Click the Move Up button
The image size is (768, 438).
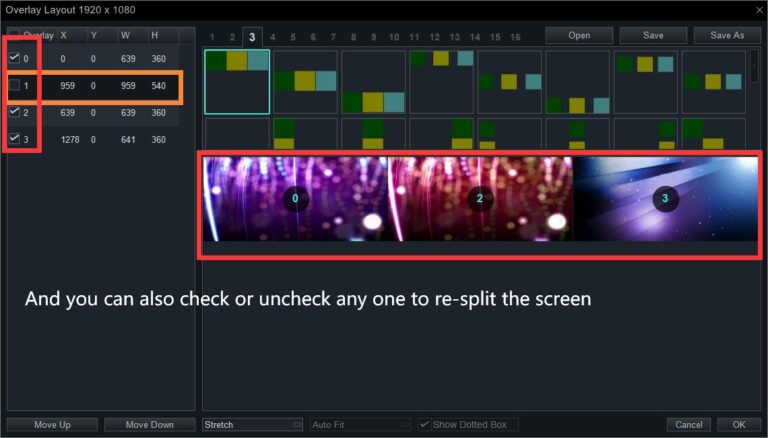52,425
